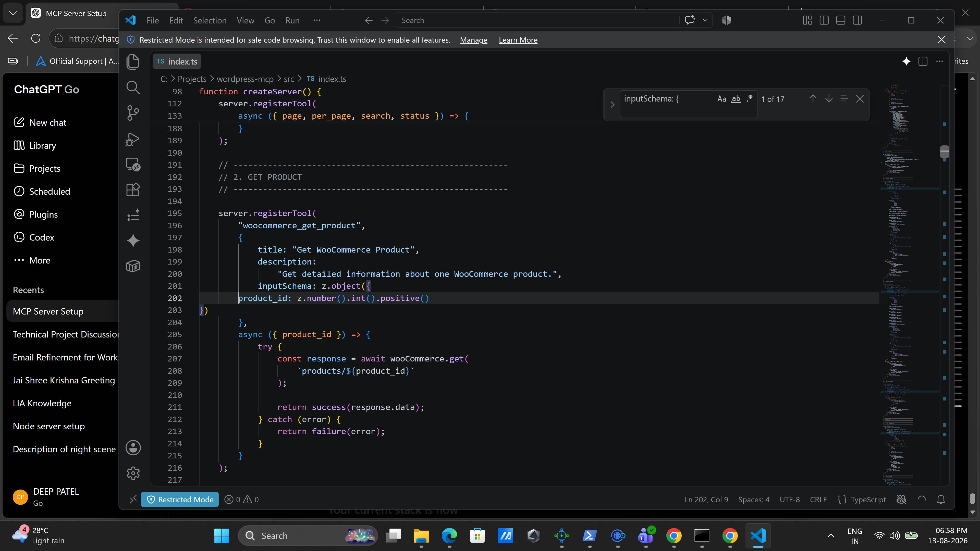Screen dimensions: 980x551
Task: Click the Manage gear icon
Action: point(133,473)
